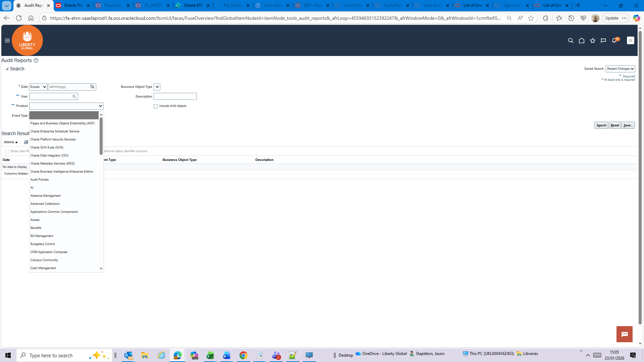
Task: Open Favorites star icon in header
Action: [593, 41]
